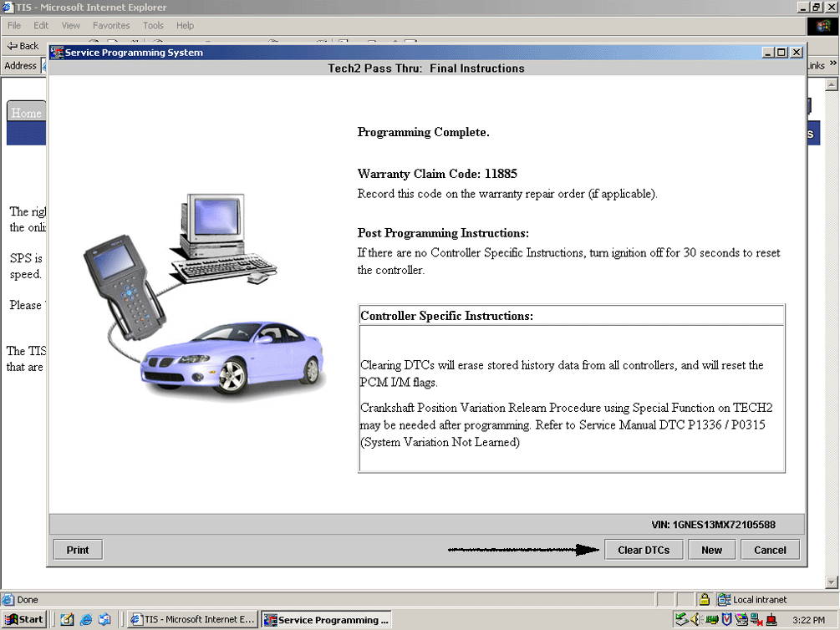Click the Service Programming taskbar button
The height and width of the screenshot is (630, 840).
click(327, 620)
